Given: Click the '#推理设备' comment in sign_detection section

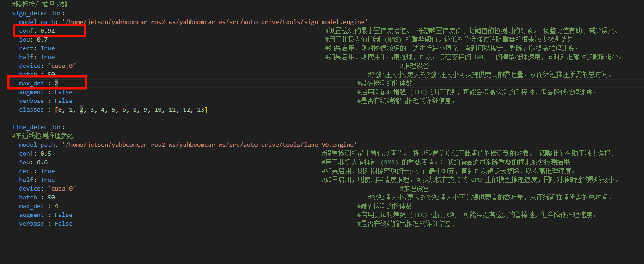Looking at the screenshot, I should pos(415,66).
